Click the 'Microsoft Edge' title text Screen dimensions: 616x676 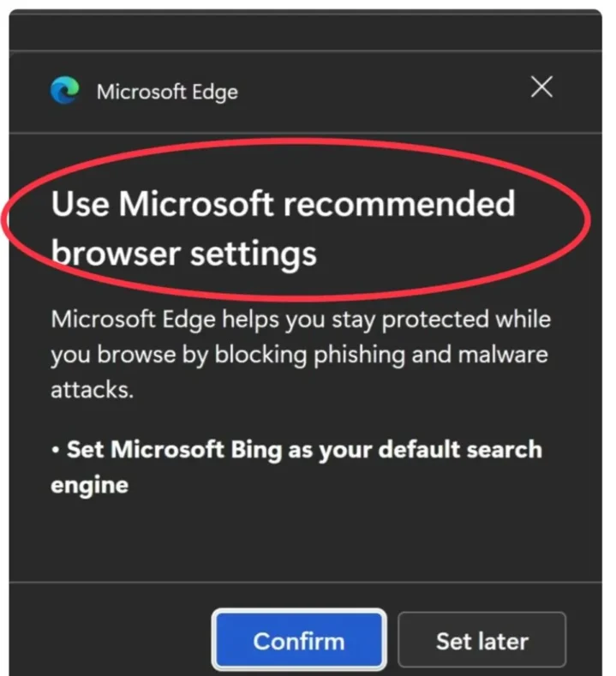point(167,92)
